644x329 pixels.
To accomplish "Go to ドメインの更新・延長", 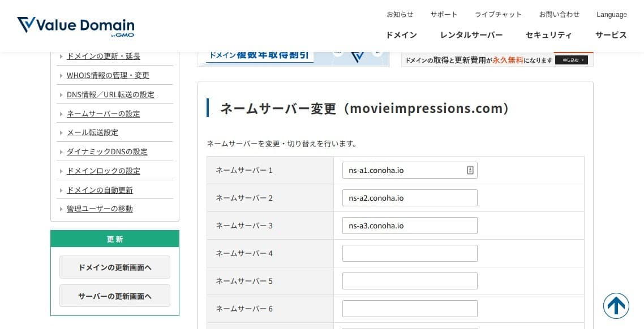I will (104, 56).
